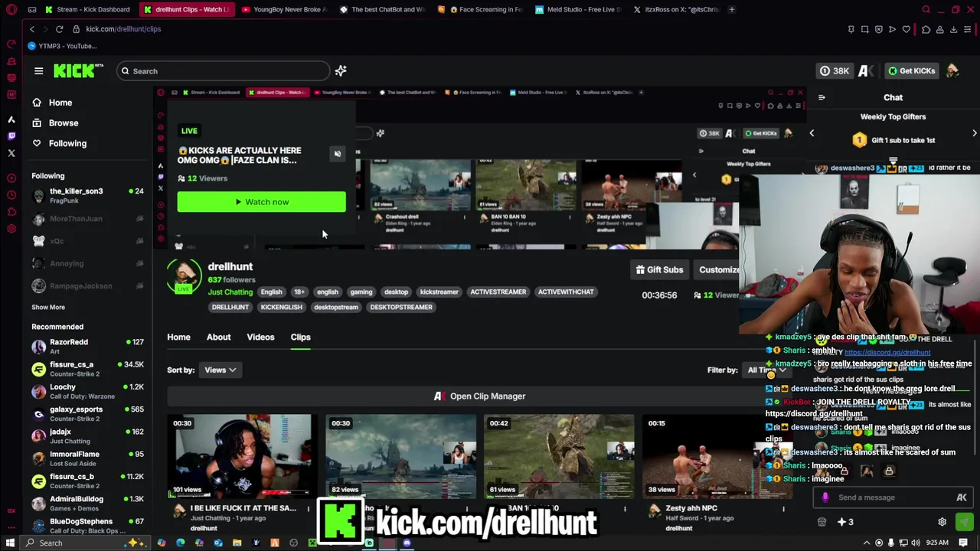
Task: Open the YTMP3 bookmark
Action: pyautogui.click(x=62, y=46)
